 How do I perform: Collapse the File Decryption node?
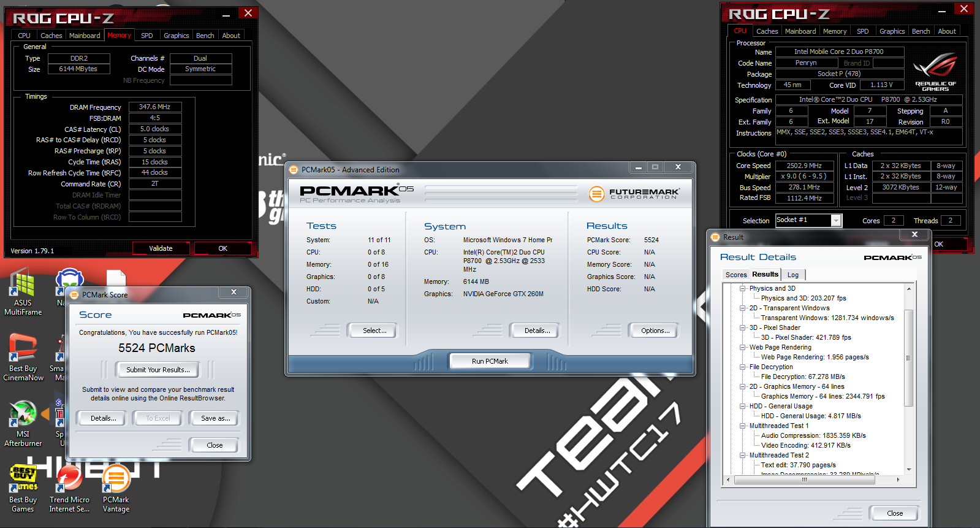pyautogui.click(x=743, y=367)
